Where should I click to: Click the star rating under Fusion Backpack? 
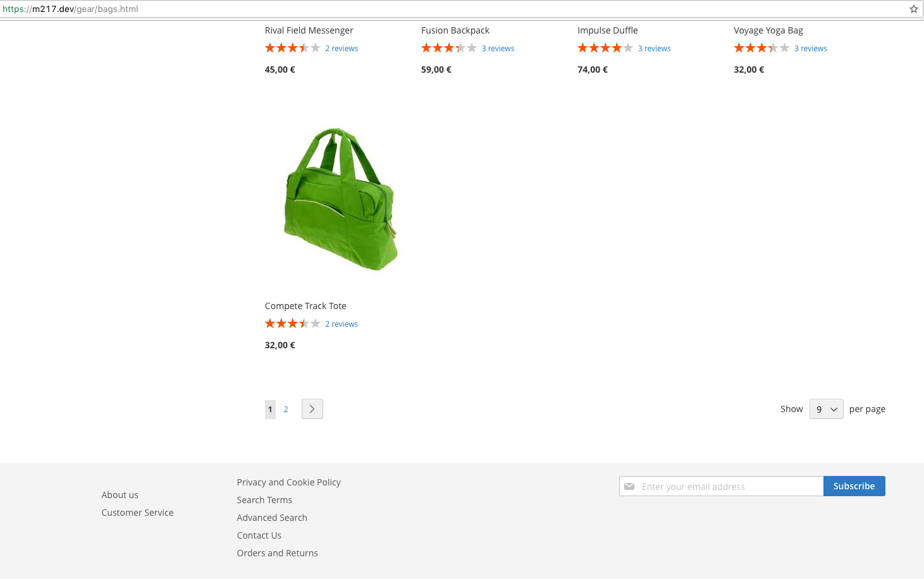click(448, 47)
